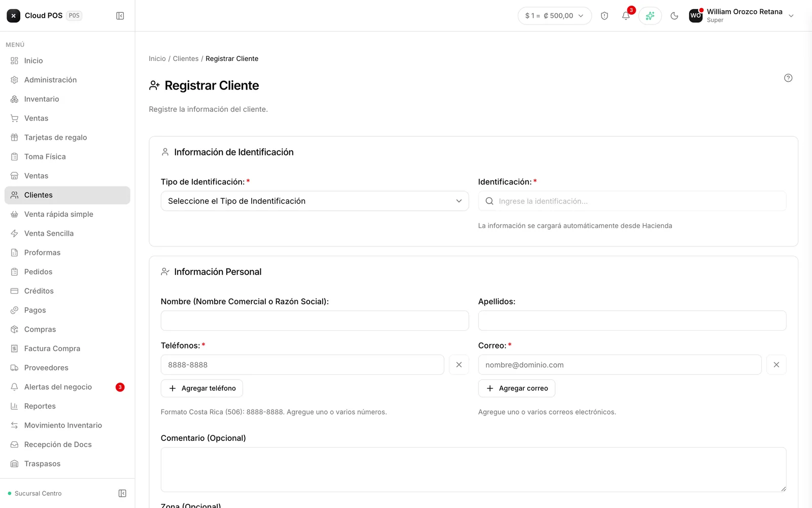Open Pagos menu item

67,310
